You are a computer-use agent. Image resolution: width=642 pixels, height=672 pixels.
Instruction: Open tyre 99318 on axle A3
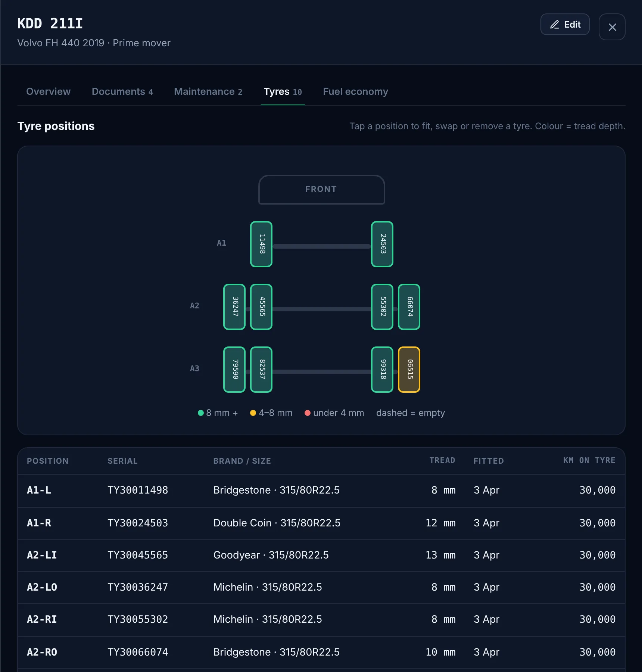coord(382,370)
